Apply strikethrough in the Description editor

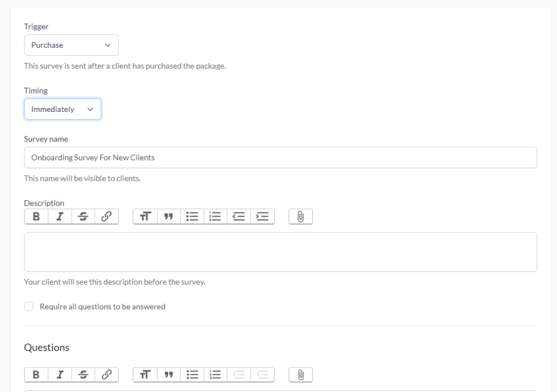82,216
